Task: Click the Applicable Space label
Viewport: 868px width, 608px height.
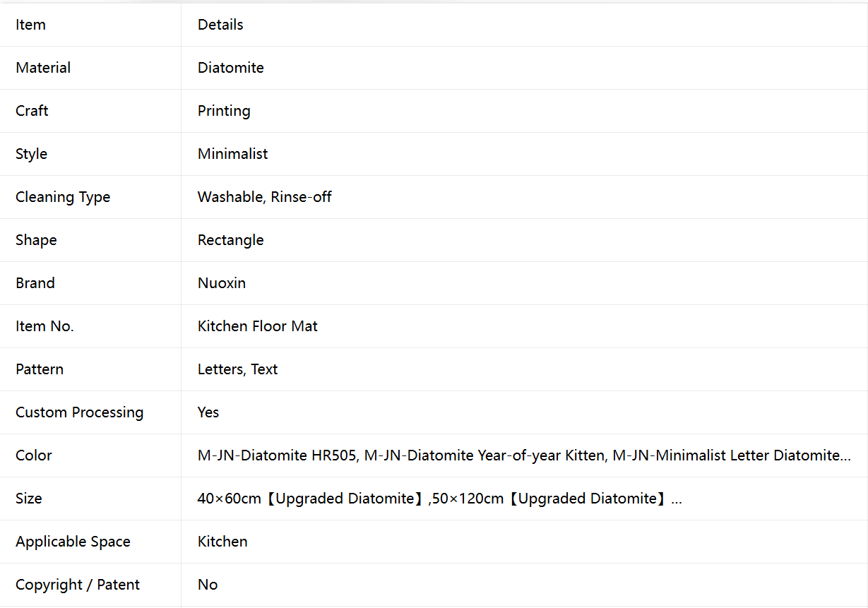Action: pos(73,542)
